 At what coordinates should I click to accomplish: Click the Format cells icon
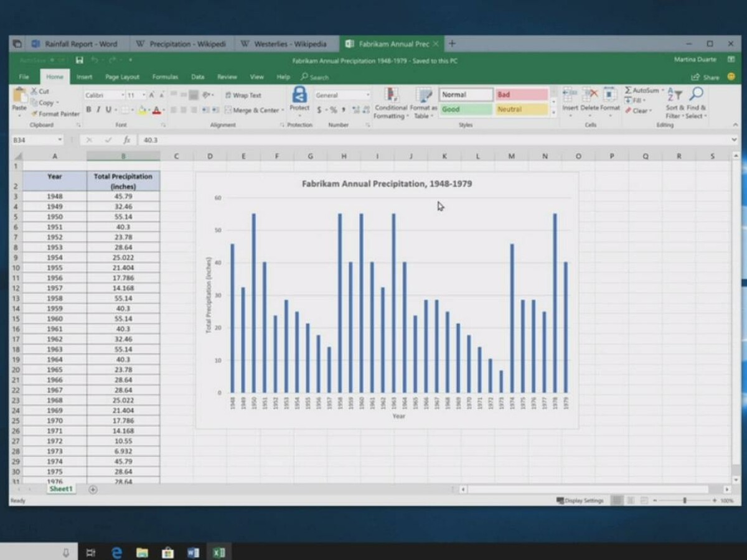pyautogui.click(x=610, y=95)
